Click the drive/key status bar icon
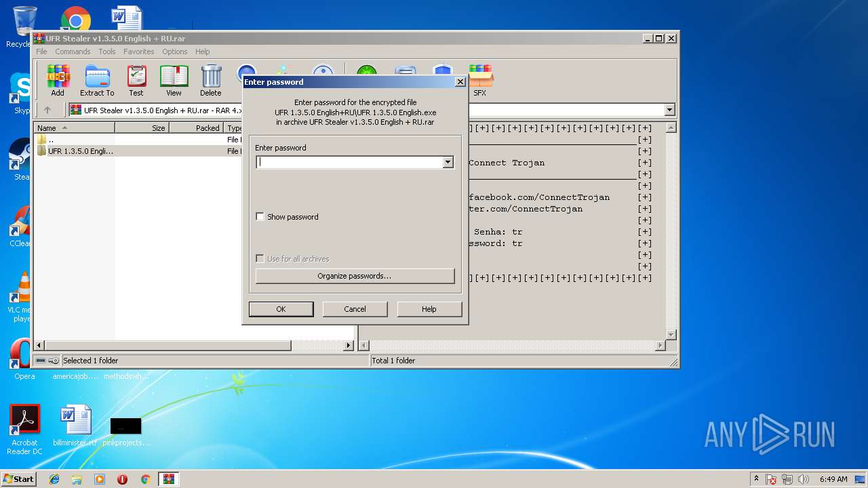 (x=47, y=361)
